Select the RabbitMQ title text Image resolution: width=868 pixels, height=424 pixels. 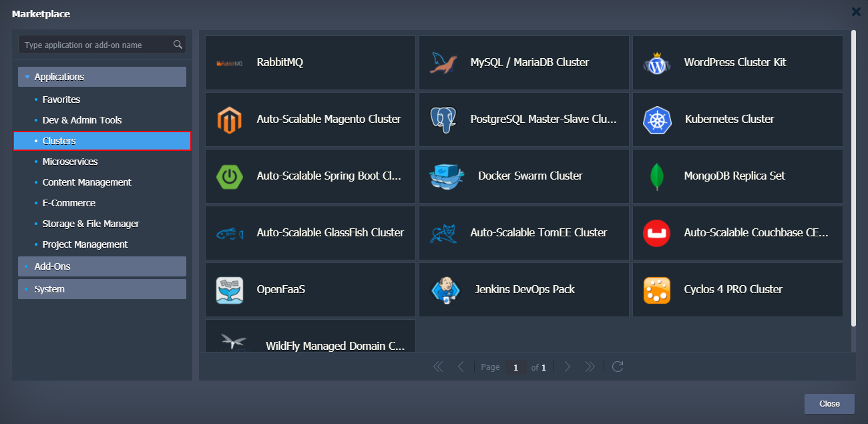coord(280,62)
